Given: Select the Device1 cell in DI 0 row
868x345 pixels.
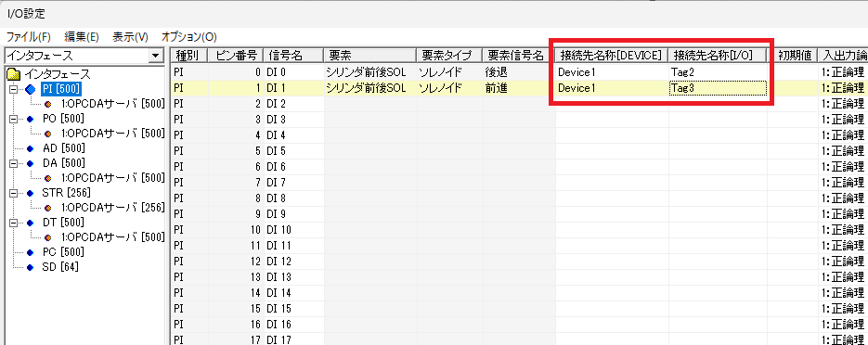Looking at the screenshot, I should pos(613,72).
